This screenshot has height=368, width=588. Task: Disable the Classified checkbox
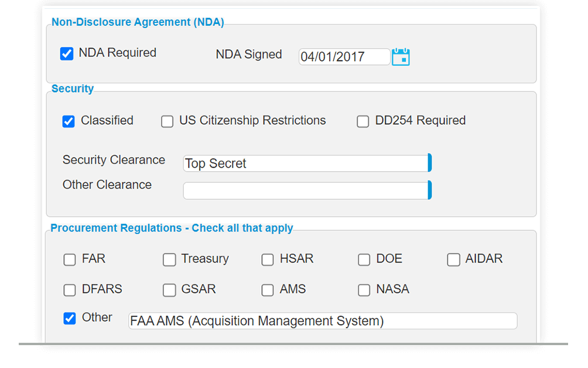[68, 121]
